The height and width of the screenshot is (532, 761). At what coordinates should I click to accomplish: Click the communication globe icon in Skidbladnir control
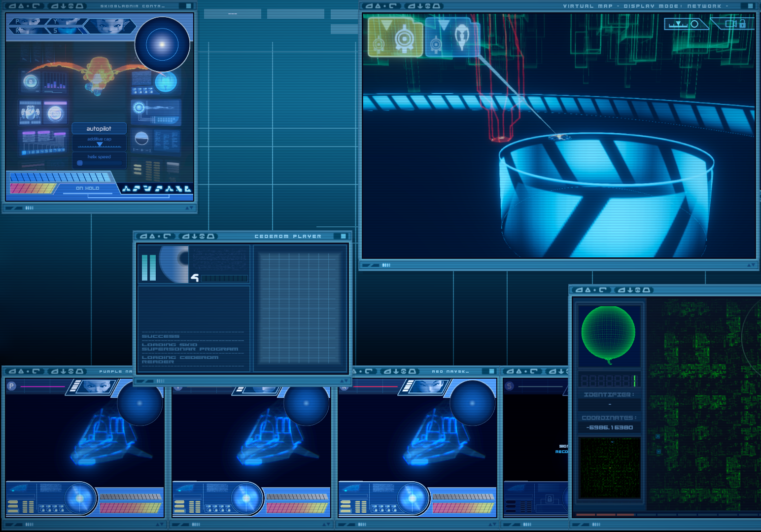166,82
